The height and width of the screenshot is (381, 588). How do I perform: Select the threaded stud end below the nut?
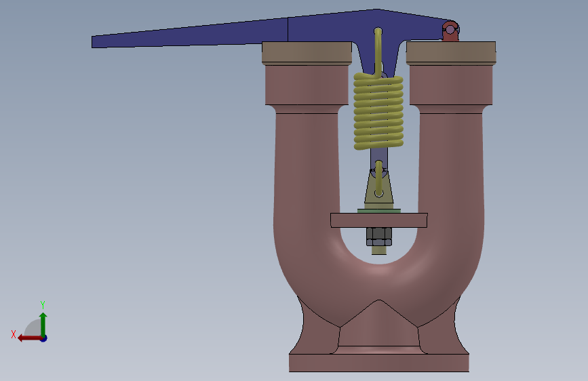[x=378, y=251]
